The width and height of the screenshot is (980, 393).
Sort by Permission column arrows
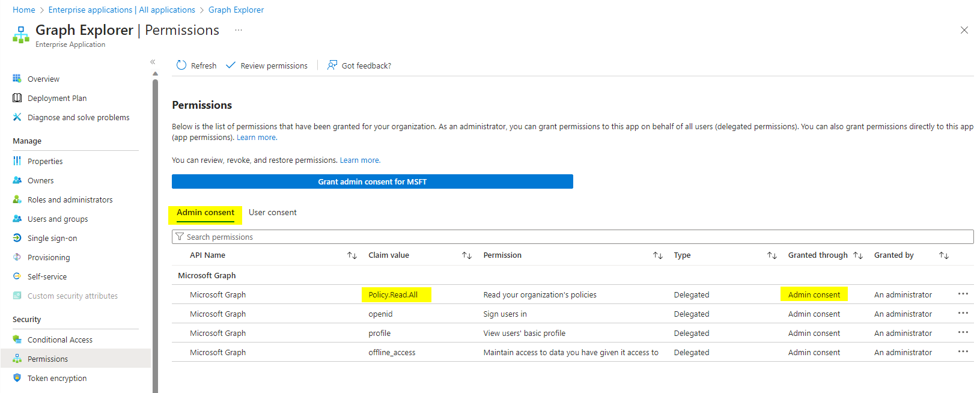pos(658,255)
